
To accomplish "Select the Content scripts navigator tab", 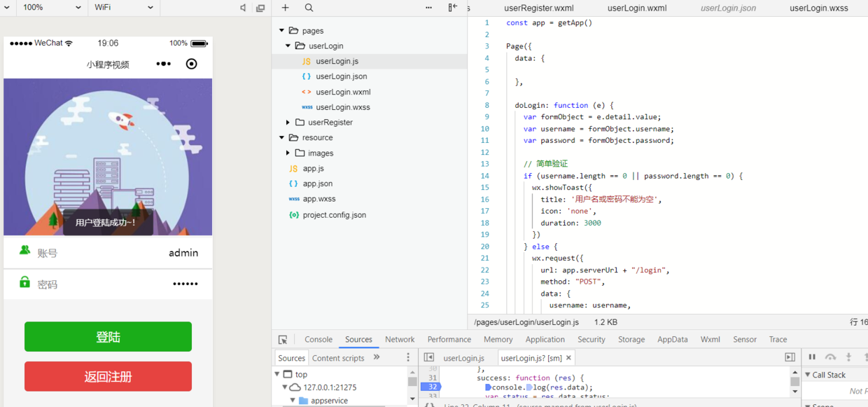I will (x=338, y=358).
